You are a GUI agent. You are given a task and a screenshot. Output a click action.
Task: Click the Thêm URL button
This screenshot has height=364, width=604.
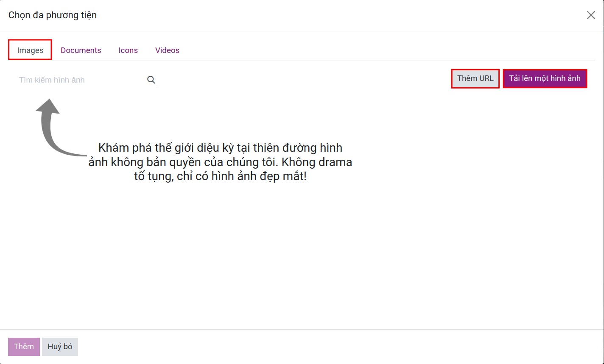[475, 78]
